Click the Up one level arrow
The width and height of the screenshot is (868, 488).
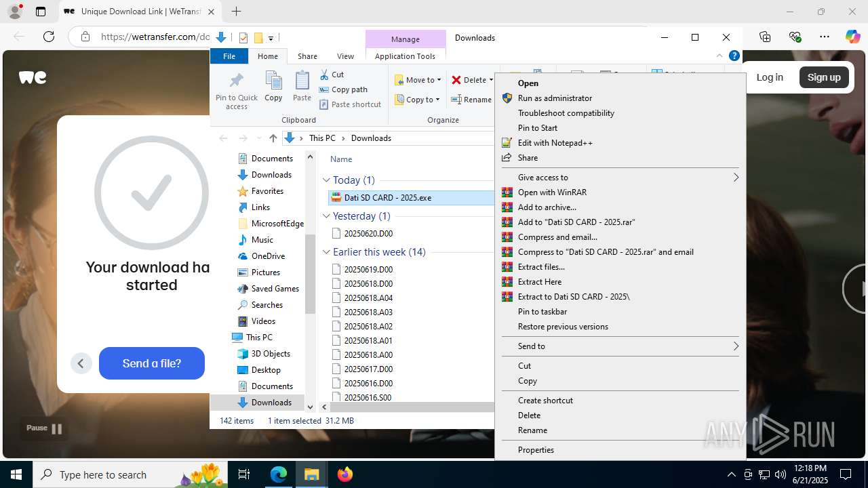coord(273,138)
